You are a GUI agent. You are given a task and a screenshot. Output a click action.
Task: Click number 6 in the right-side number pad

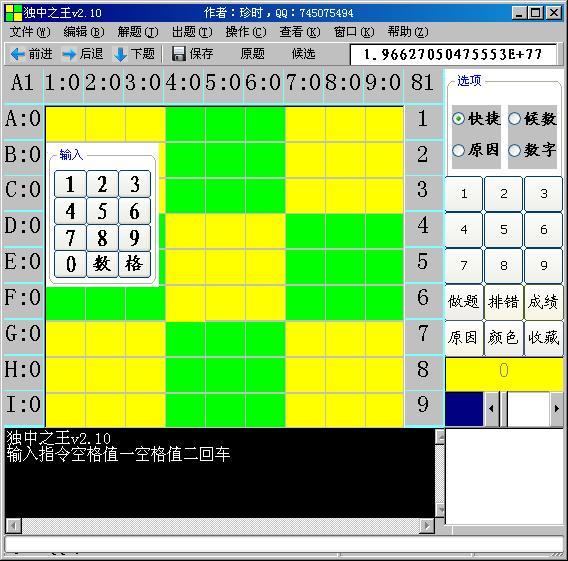point(543,230)
